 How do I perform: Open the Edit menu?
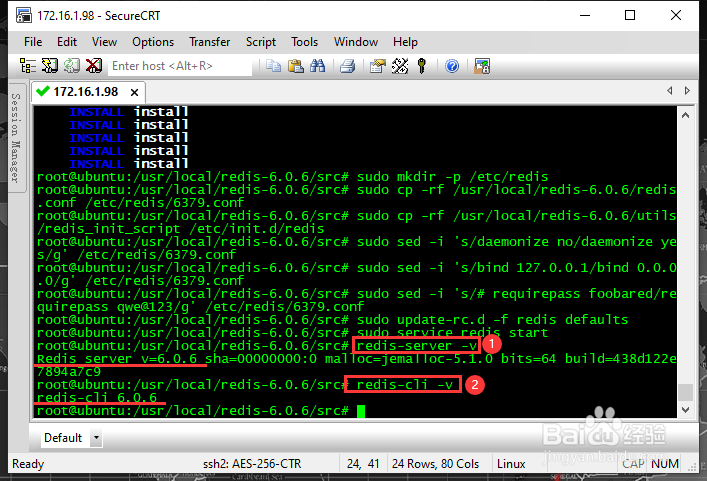pyautogui.click(x=67, y=42)
